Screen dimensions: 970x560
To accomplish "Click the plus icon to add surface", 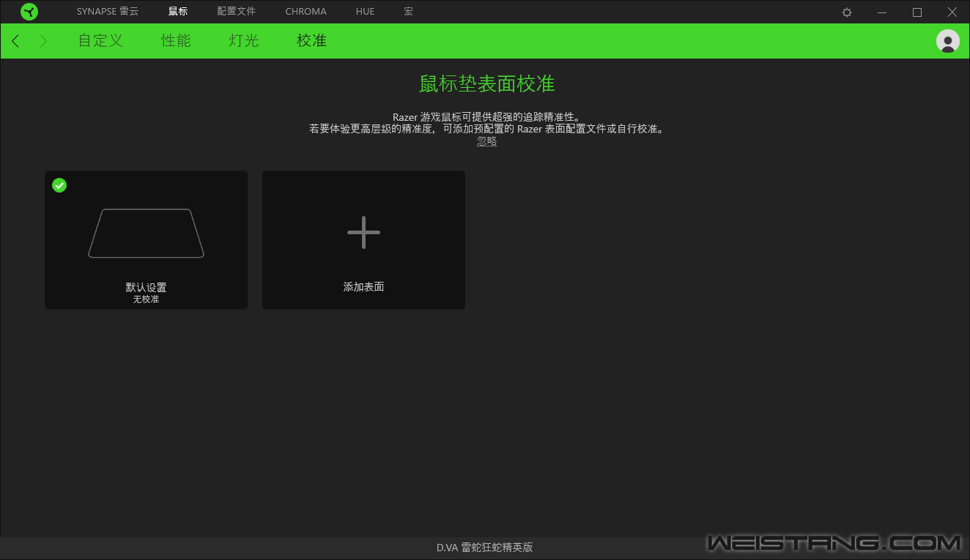I will point(363,232).
